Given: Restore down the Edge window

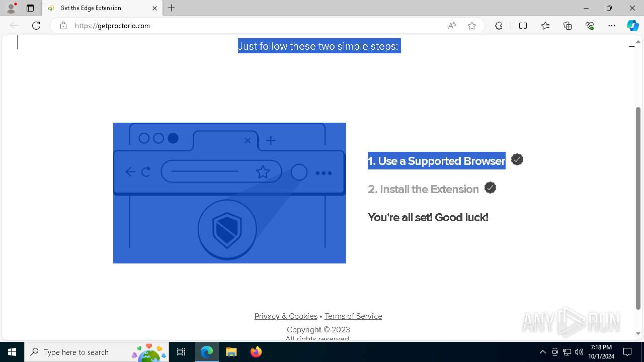Looking at the screenshot, I should click(x=609, y=8).
